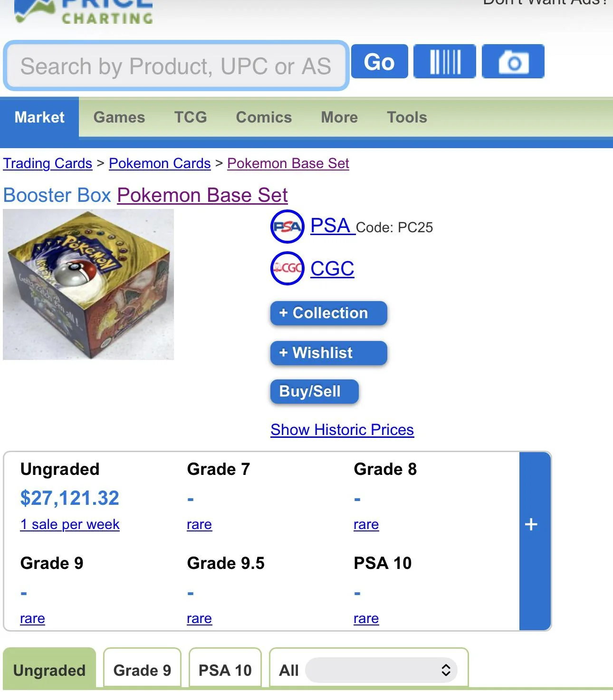Click the barcode scanner icon button
The width and height of the screenshot is (613, 700).
(x=444, y=62)
